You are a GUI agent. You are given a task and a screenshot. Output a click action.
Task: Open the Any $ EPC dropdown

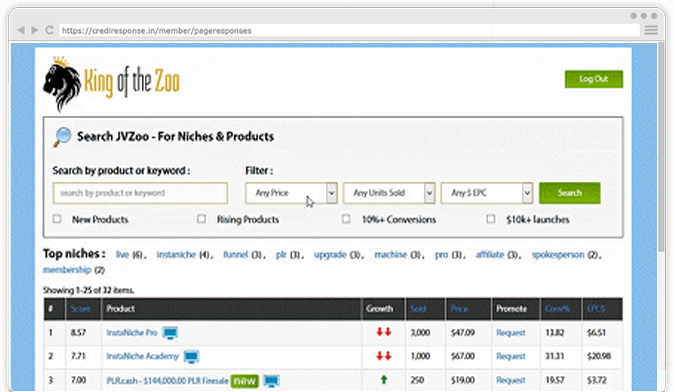tap(487, 193)
